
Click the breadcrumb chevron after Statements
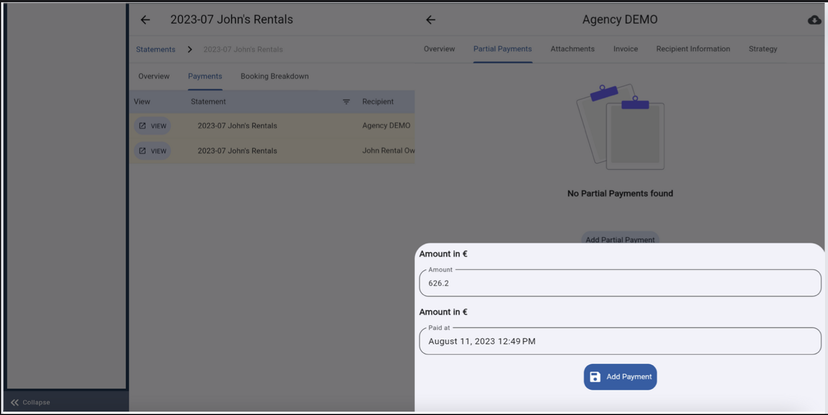point(189,49)
